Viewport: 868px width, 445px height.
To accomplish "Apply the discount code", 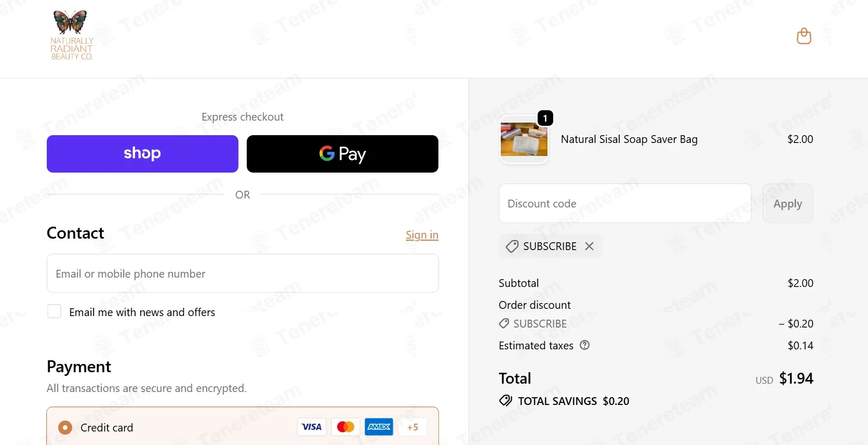I will (787, 203).
